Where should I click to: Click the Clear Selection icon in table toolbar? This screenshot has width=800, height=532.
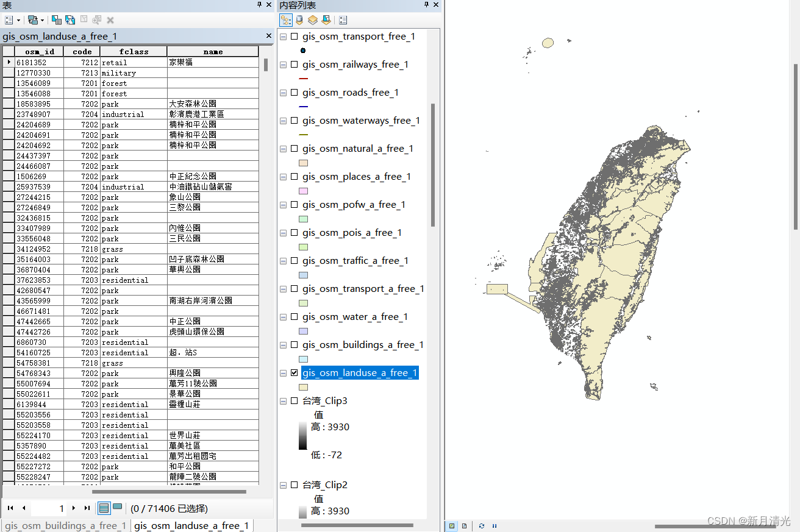pyautogui.click(x=84, y=20)
